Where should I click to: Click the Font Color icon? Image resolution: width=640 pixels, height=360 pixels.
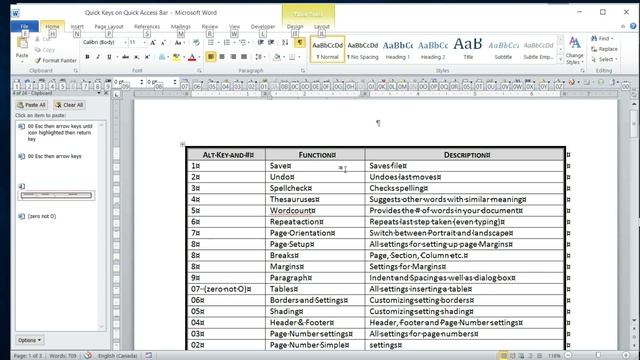[x=192, y=57]
